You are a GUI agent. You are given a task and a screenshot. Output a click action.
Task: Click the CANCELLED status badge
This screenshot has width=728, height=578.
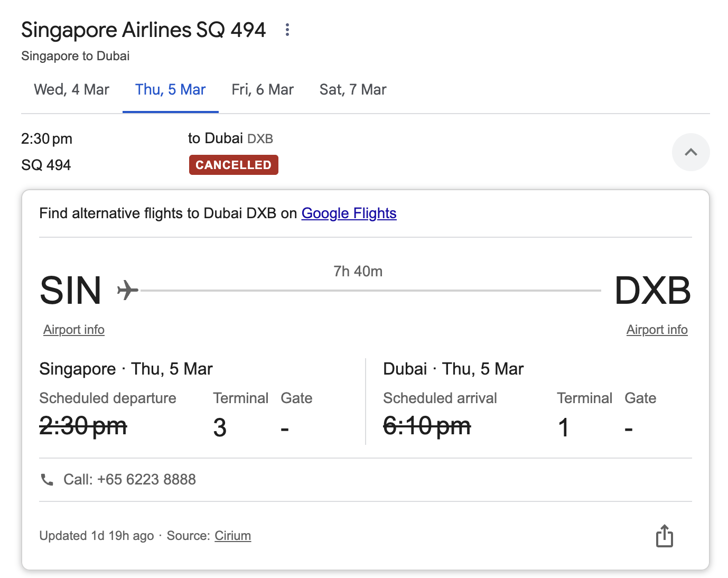click(234, 165)
